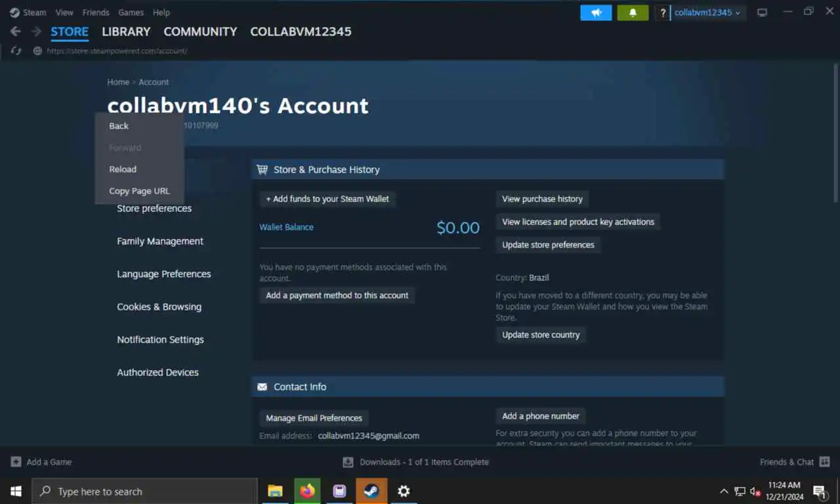The width and height of the screenshot is (840, 504).
Task: Click the blue megaphone announcements icon
Action: click(x=596, y=12)
